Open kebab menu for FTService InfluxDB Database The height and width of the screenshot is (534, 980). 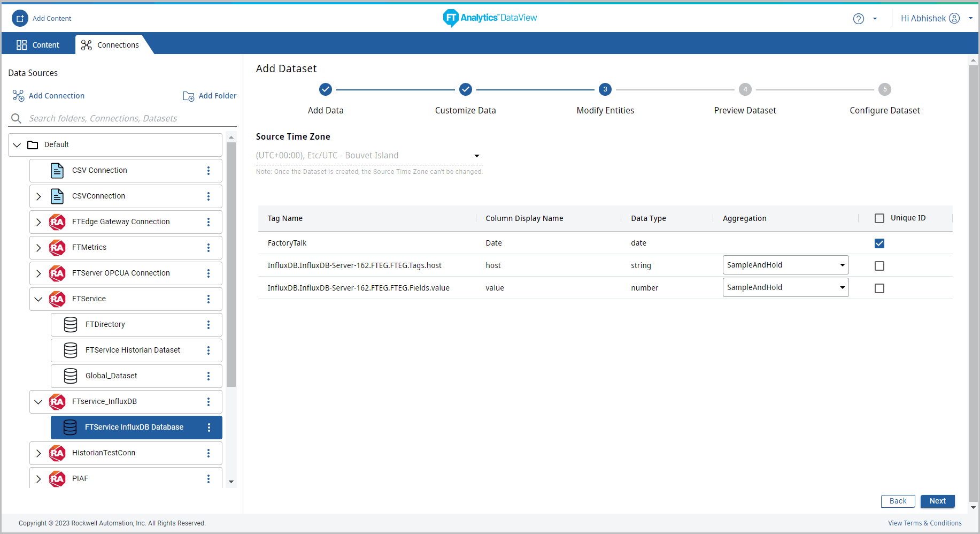[x=209, y=428]
